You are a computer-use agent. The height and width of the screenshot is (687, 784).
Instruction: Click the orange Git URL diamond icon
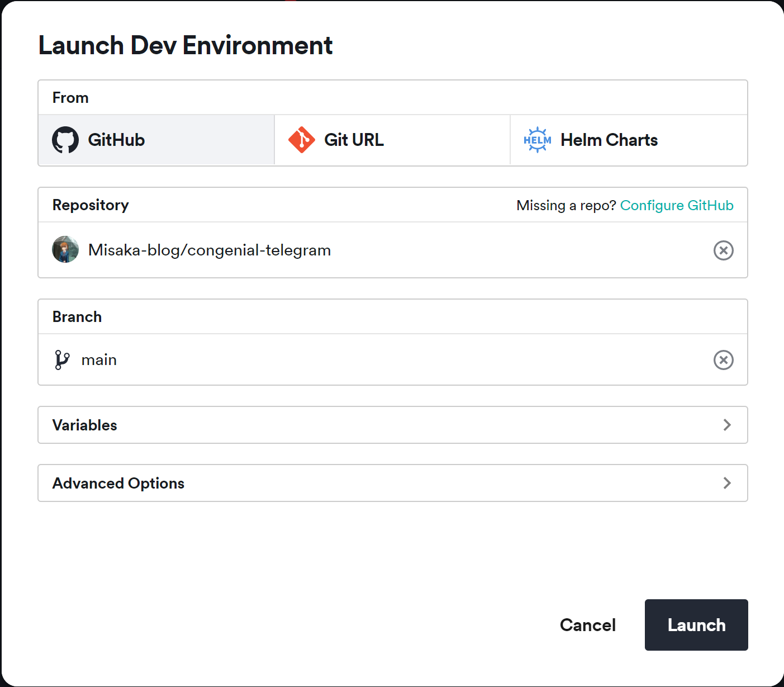(302, 140)
